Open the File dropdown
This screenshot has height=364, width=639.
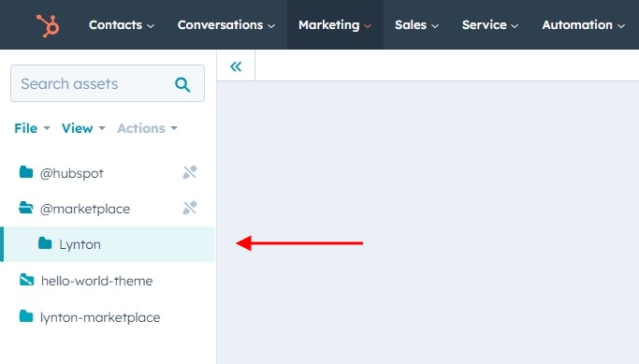click(32, 128)
